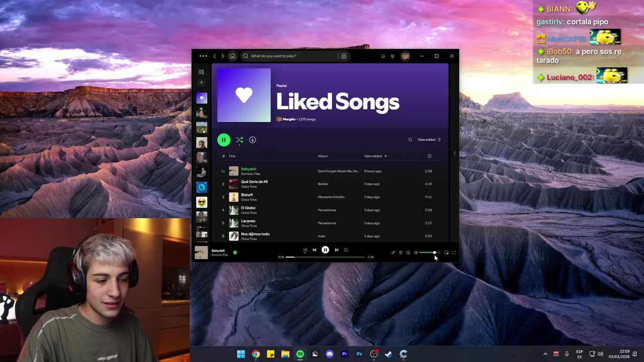This screenshot has height=362, width=644.
Task: Pause playlist with large green button
Action: [x=224, y=140]
